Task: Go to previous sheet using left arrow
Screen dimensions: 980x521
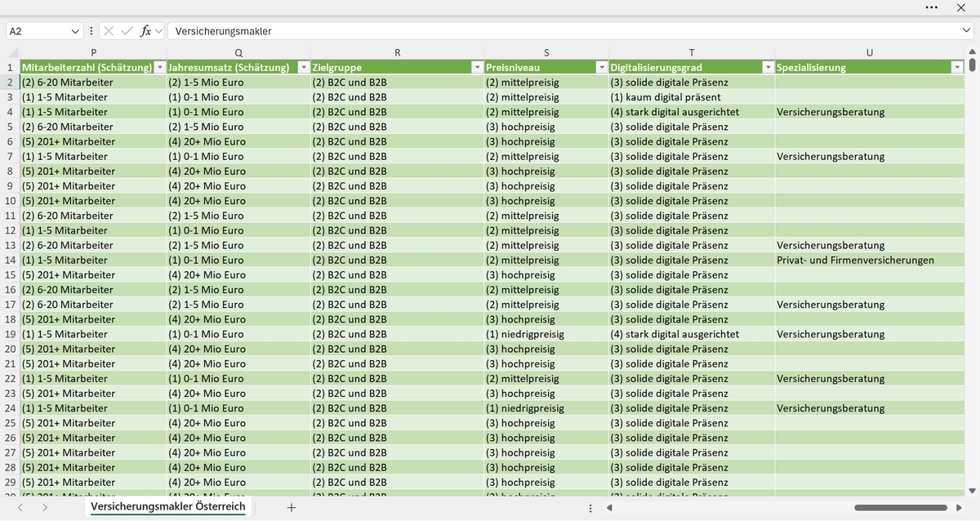Action: (20, 507)
